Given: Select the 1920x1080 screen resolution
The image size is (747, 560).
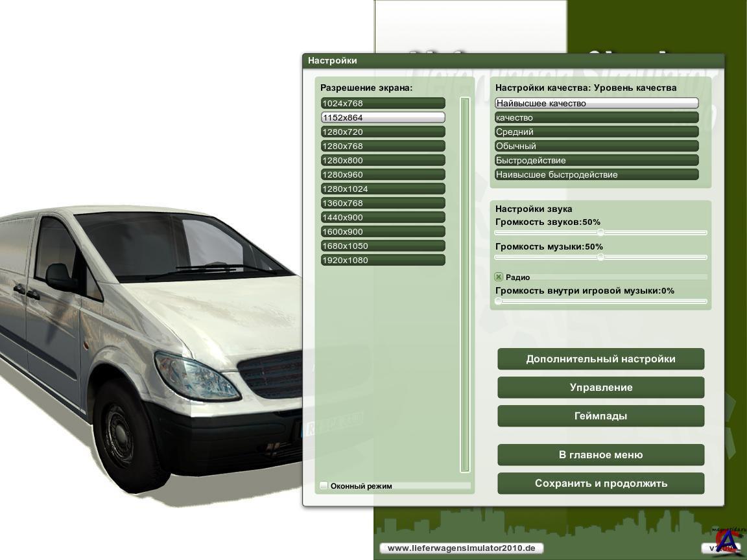Looking at the screenshot, I should [x=383, y=261].
